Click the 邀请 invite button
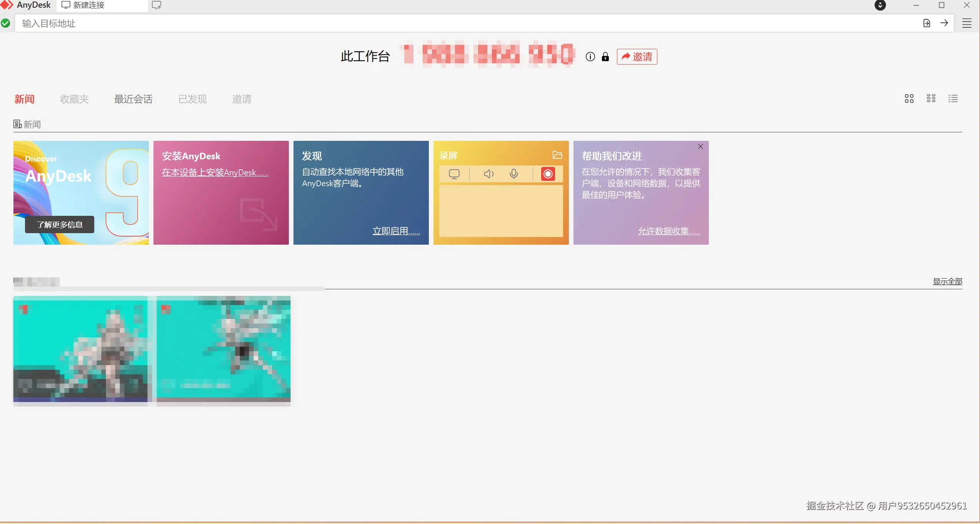This screenshot has height=524, width=980. (x=637, y=57)
